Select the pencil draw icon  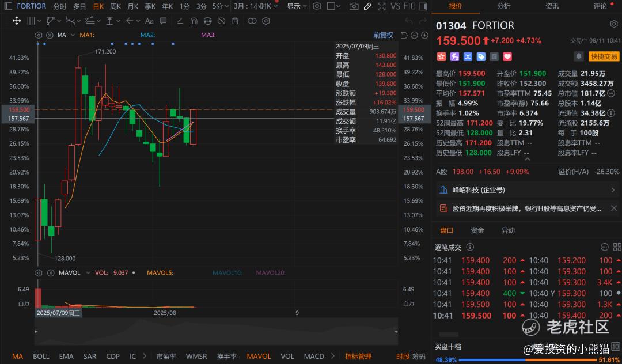coord(367,6)
